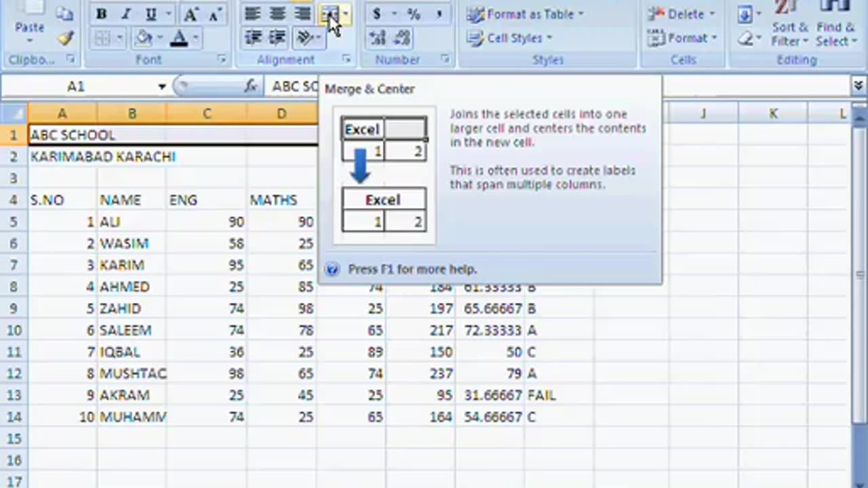Click Decrease Decimal icon

pos(402,38)
